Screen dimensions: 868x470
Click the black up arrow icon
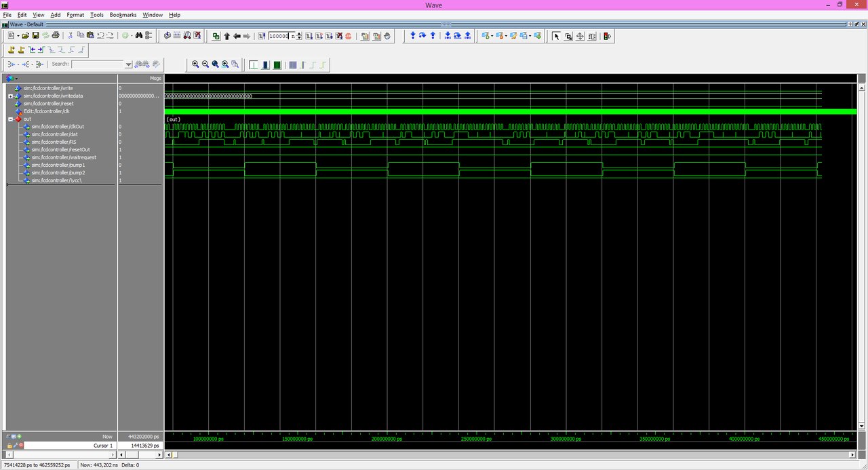(x=226, y=36)
